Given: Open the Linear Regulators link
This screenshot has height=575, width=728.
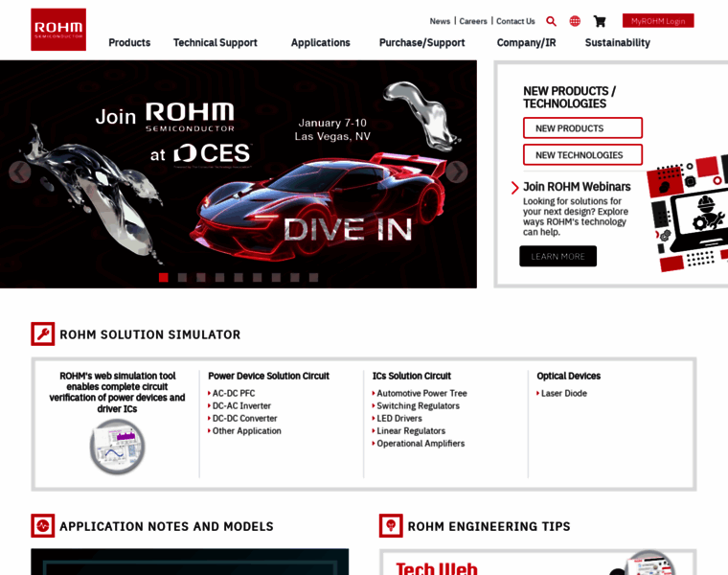Looking at the screenshot, I should 411,431.
